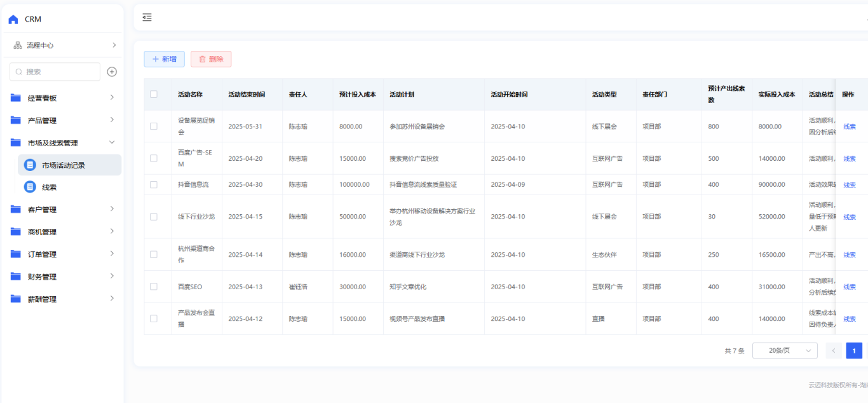
Task: Open 线索 link for 产品发布会直播 row
Action: tap(850, 319)
